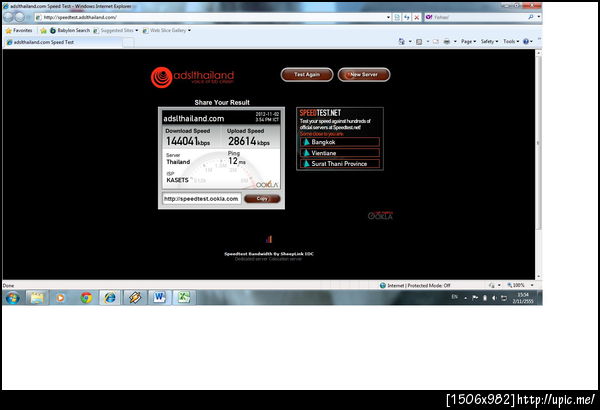Open the Tools menu
This screenshot has height=410, width=600.
point(511,41)
